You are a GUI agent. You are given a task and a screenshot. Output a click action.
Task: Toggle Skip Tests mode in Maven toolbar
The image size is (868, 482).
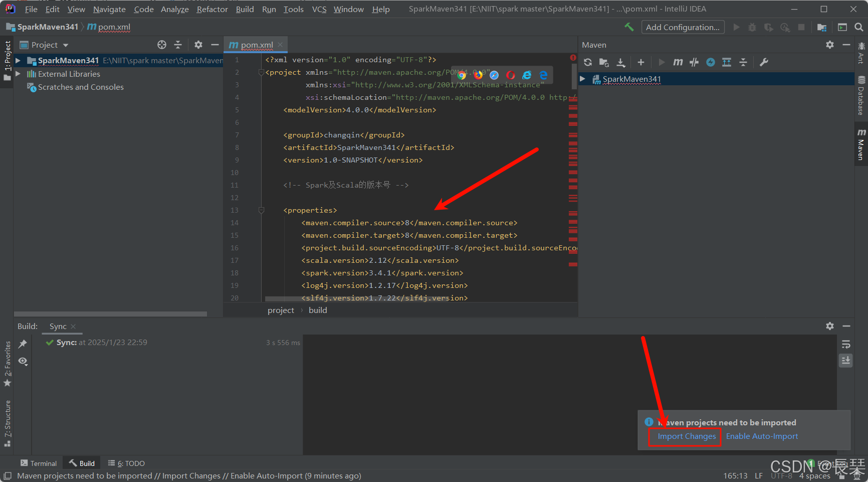694,62
